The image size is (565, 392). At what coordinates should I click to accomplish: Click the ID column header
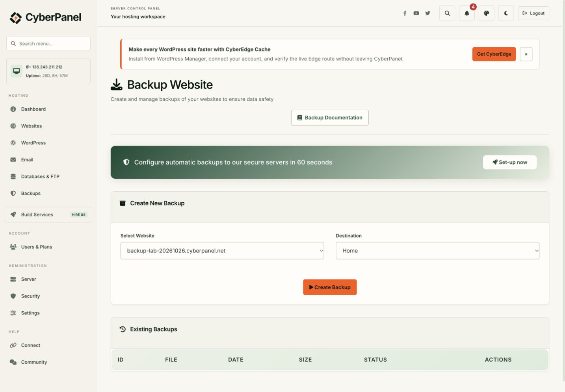click(x=121, y=360)
